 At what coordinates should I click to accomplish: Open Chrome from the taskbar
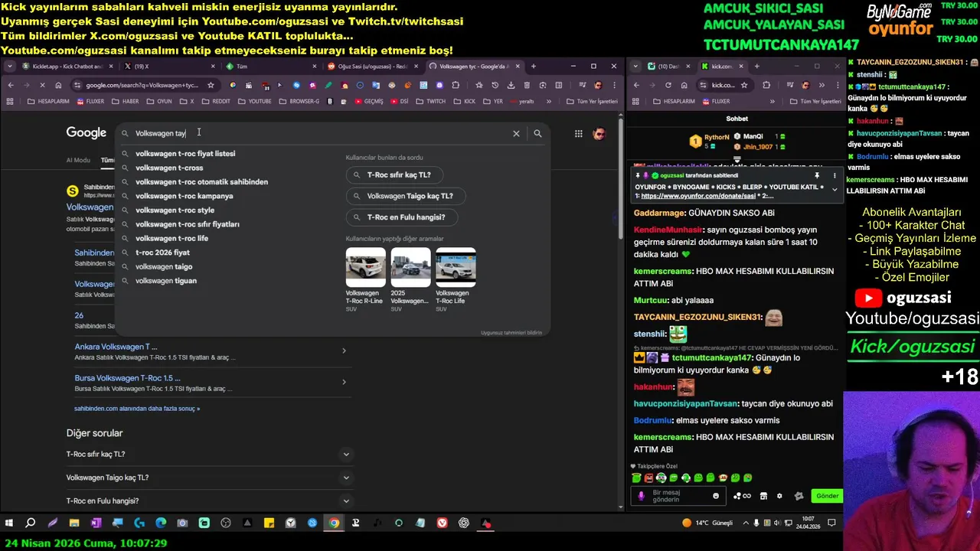point(334,523)
